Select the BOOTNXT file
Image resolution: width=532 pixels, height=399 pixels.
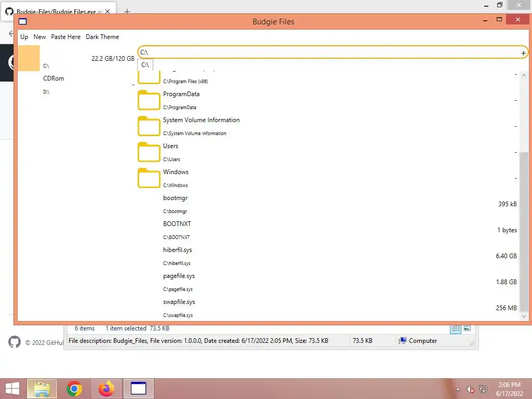coord(177,224)
